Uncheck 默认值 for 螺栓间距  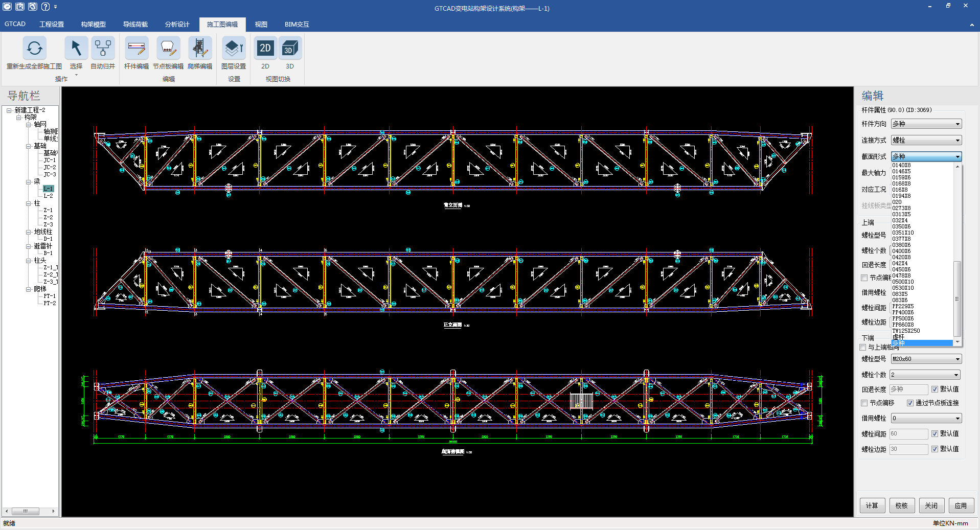coord(935,434)
